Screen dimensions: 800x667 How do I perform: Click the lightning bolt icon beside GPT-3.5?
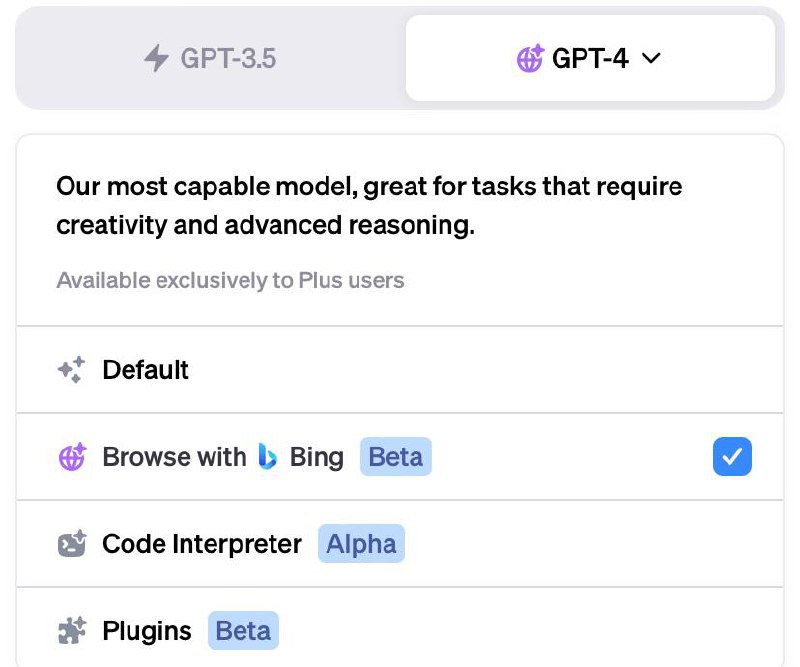click(x=156, y=59)
